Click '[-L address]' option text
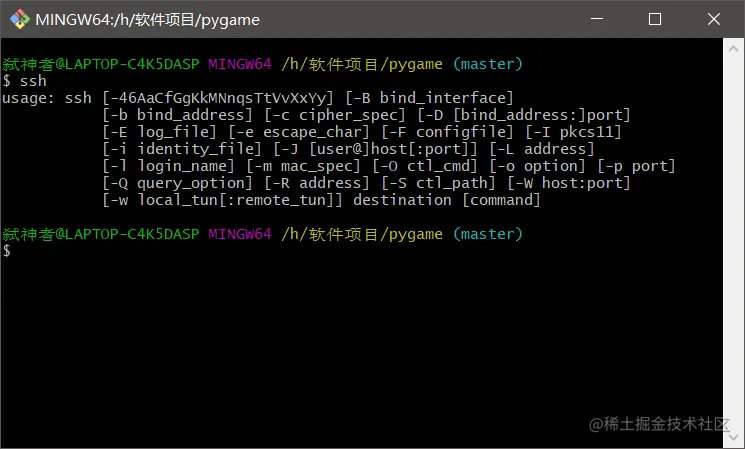Screen dimensions: 745x449 pos(542,149)
